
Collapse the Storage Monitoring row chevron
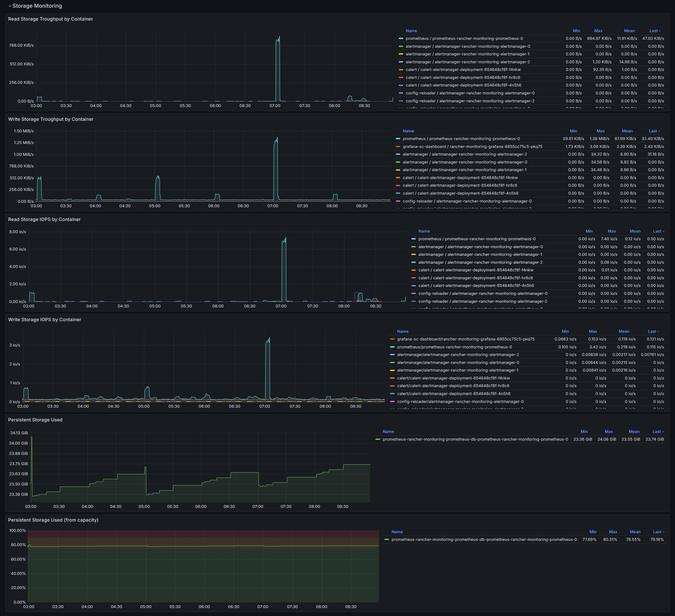(10, 6)
